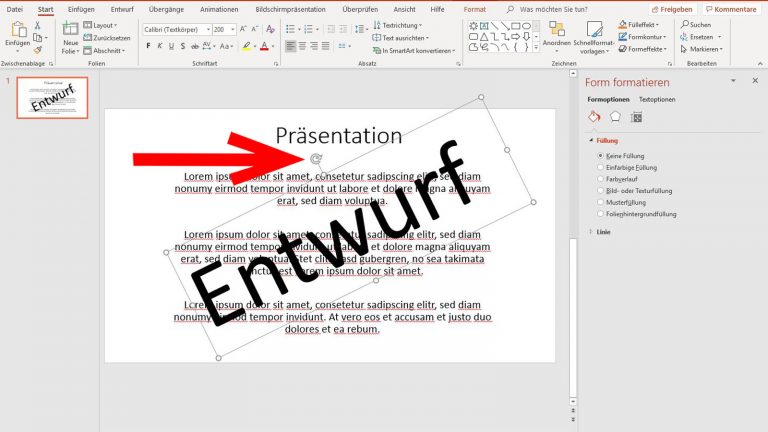This screenshot has width=768, height=432.
Task: Switch to the Übergänge tab
Action: pos(166,9)
